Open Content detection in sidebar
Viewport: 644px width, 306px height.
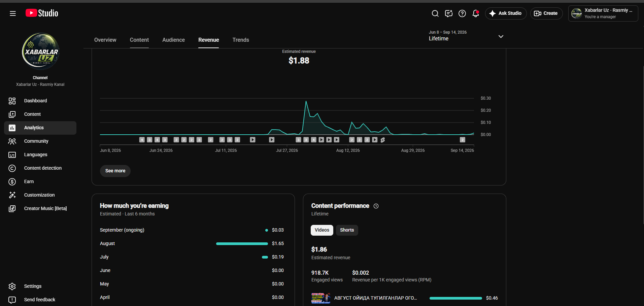point(40,168)
